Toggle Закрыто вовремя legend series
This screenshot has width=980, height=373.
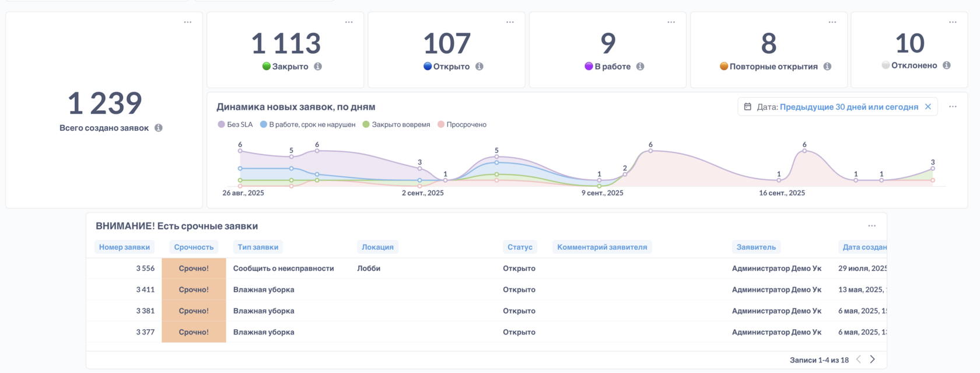click(x=396, y=124)
